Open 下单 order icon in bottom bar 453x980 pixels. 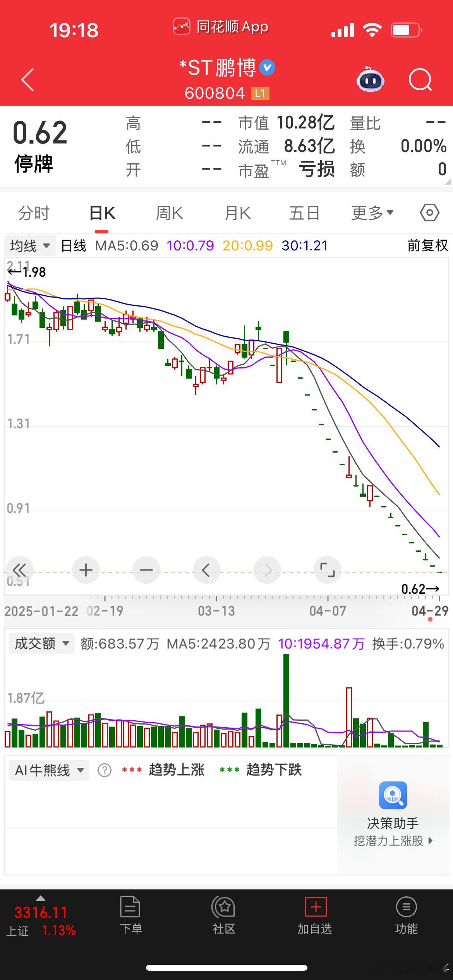point(130,907)
